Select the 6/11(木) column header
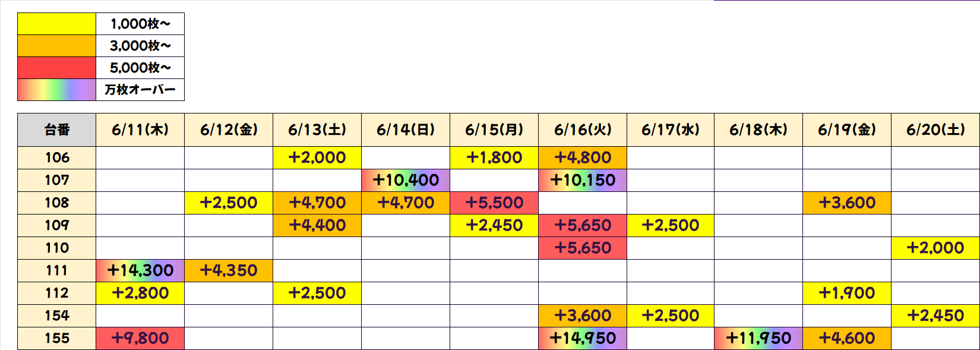This screenshot has height=350, width=980. tap(140, 130)
